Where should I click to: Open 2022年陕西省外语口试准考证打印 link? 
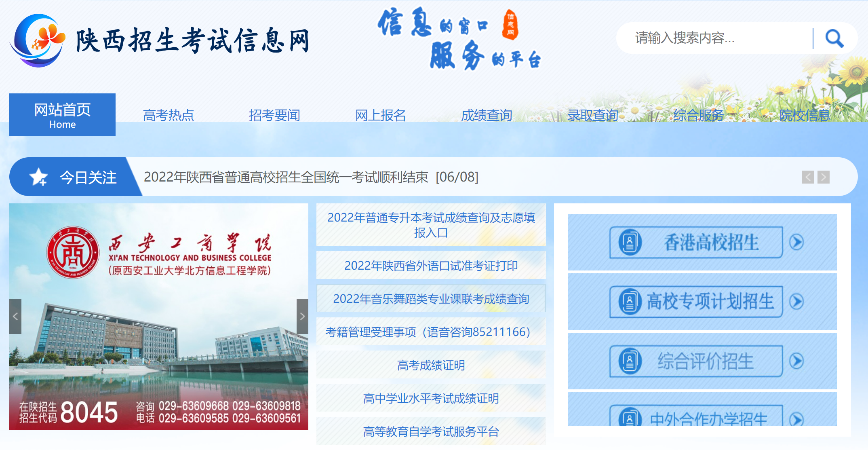431,266
